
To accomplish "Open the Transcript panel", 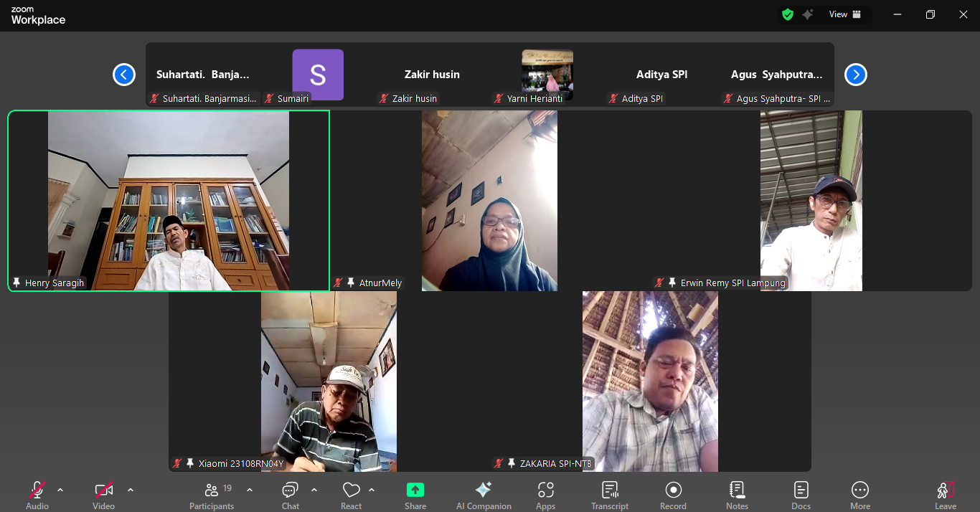I will [x=610, y=495].
